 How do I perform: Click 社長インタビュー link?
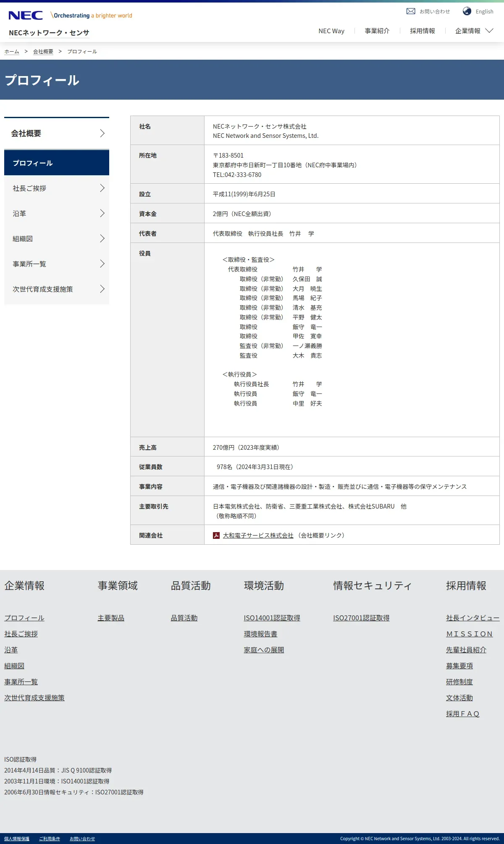click(472, 617)
